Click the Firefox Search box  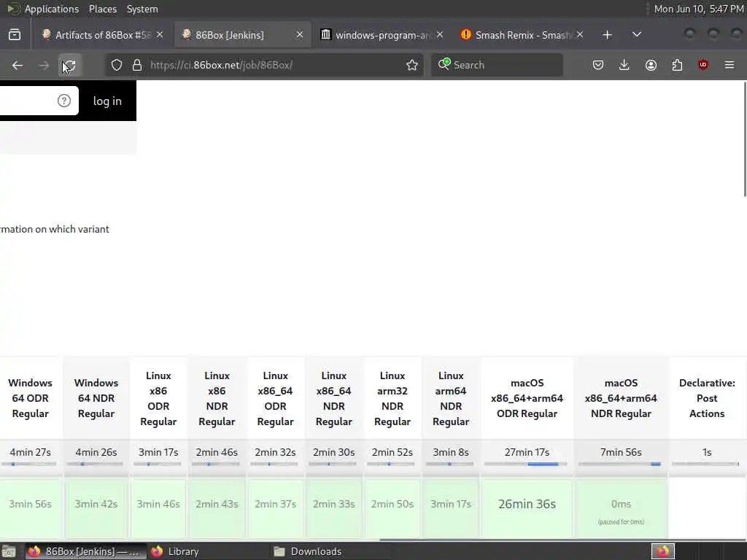click(x=497, y=65)
